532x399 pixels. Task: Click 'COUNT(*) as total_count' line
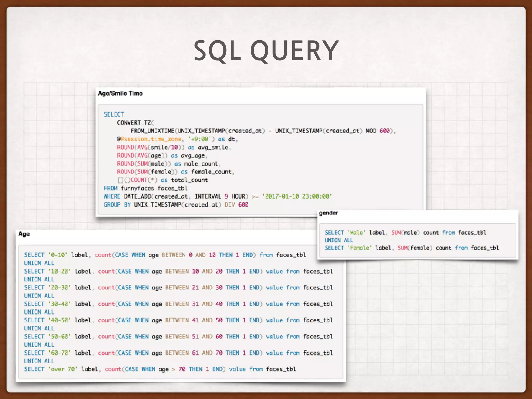coord(163,180)
